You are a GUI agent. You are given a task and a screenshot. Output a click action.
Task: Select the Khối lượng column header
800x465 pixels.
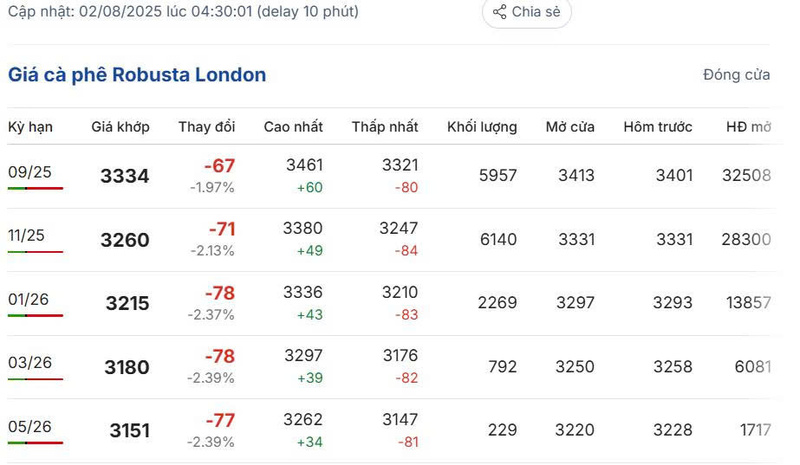[482, 127]
